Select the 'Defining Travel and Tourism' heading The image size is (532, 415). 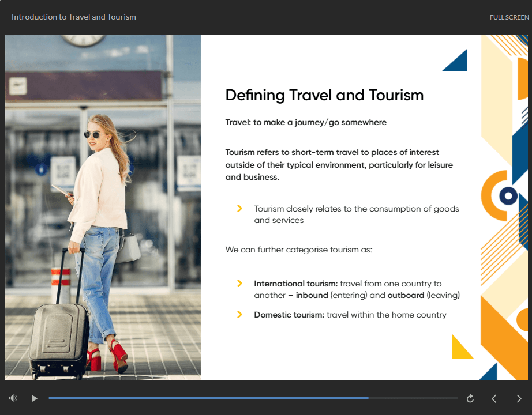click(x=324, y=95)
